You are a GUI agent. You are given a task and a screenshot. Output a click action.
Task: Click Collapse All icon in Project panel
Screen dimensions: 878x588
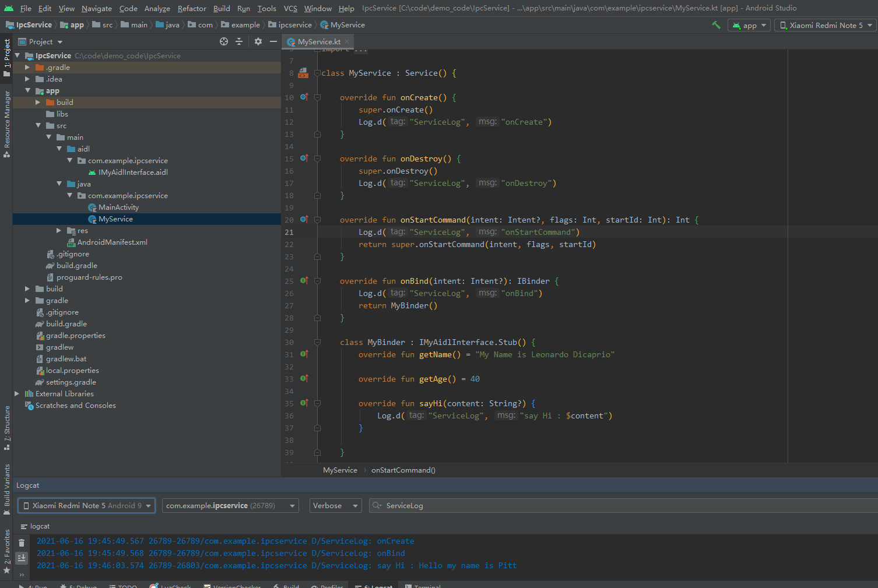tap(239, 41)
